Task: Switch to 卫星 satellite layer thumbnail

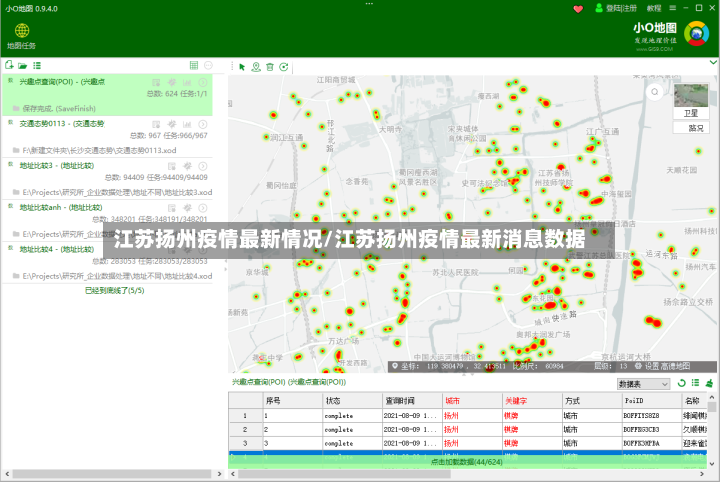Action: [x=691, y=101]
